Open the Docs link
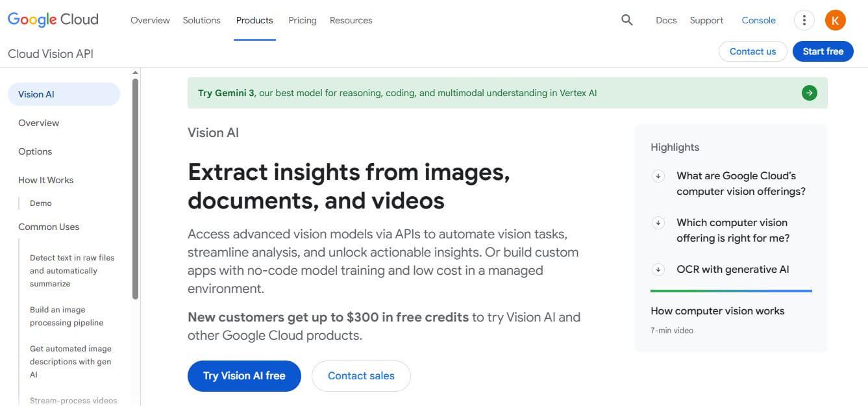Viewport: 868px width, 406px height. pyautogui.click(x=666, y=20)
